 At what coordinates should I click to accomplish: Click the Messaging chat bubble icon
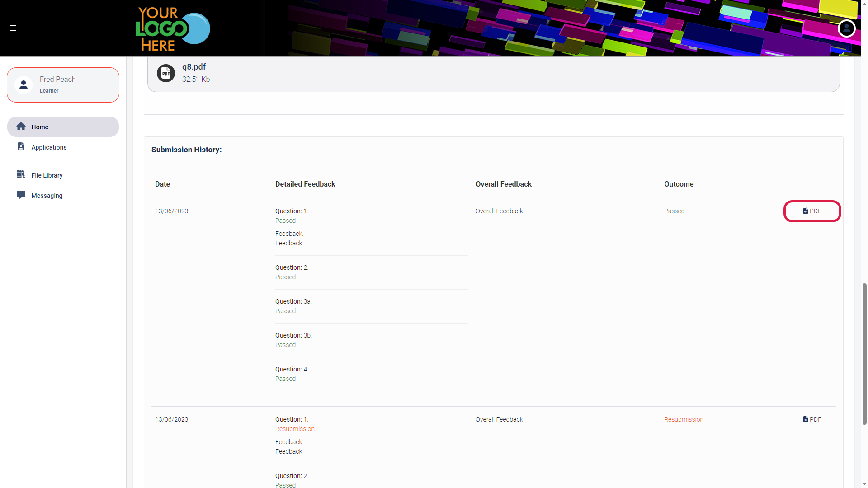tap(21, 195)
